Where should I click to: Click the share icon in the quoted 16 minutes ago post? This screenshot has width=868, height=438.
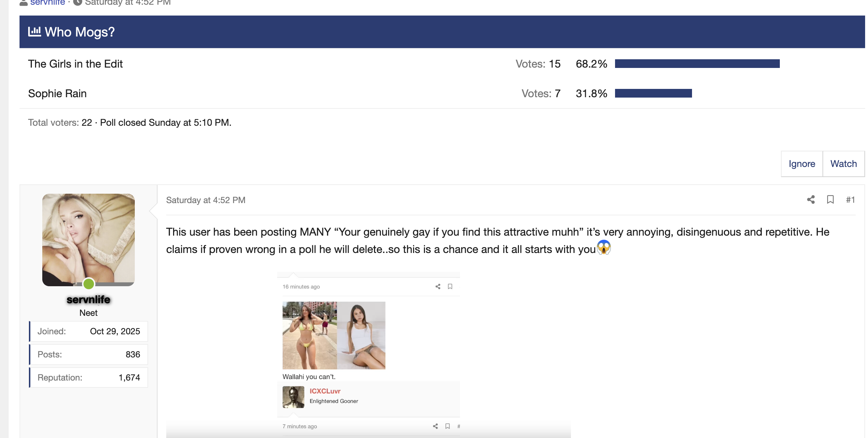[x=438, y=287]
